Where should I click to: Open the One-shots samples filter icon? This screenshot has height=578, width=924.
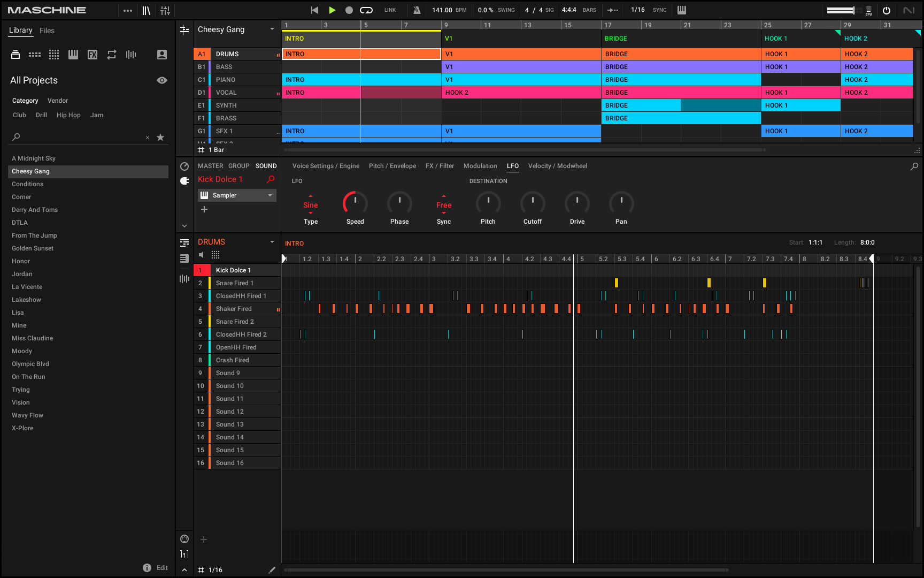click(x=130, y=54)
